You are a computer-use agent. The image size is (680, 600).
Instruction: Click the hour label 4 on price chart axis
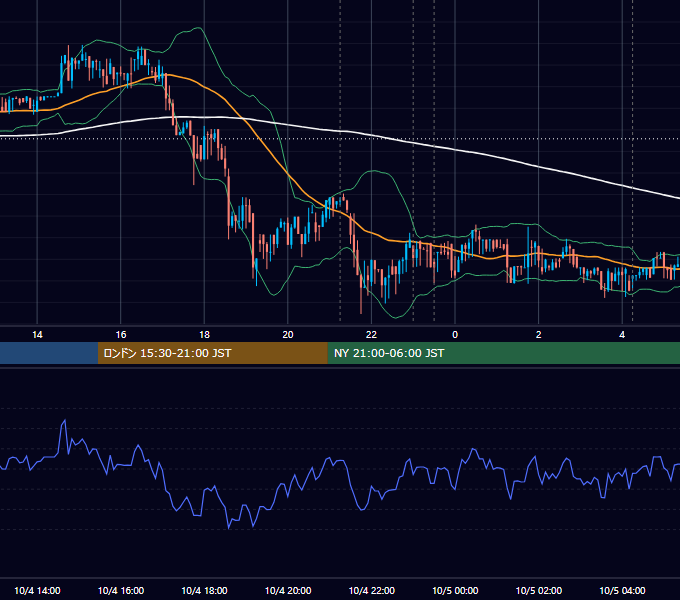[622, 335]
